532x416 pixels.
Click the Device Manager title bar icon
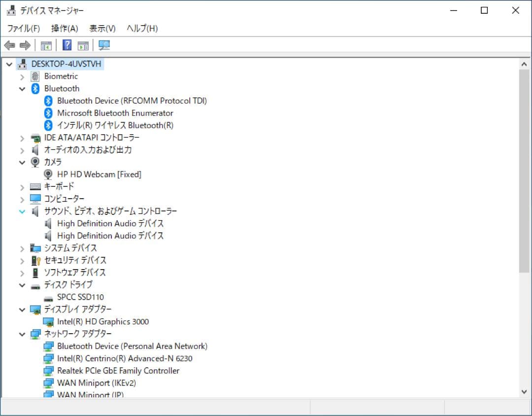11,10
